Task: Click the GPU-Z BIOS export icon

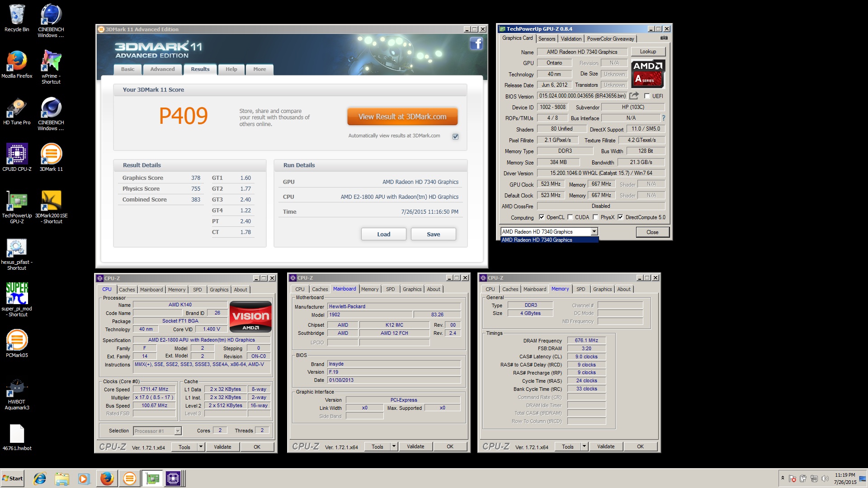Action: pyautogui.click(x=634, y=96)
